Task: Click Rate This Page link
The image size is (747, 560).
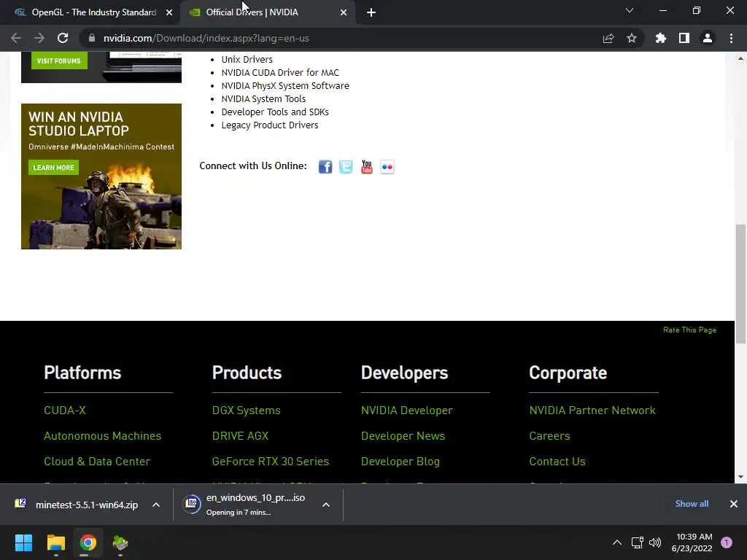Action: (689, 330)
